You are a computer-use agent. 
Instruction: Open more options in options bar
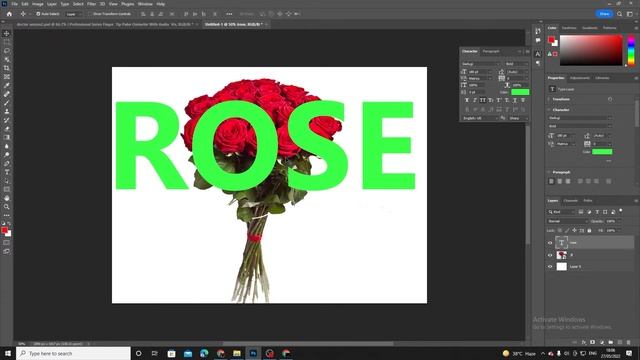coord(229,14)
